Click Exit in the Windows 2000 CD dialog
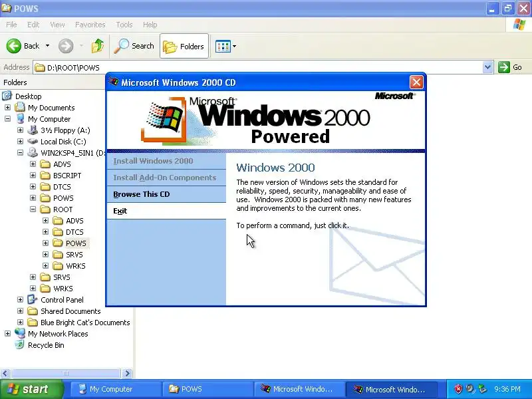The image size is (532, 399). [x=166, y=211]
